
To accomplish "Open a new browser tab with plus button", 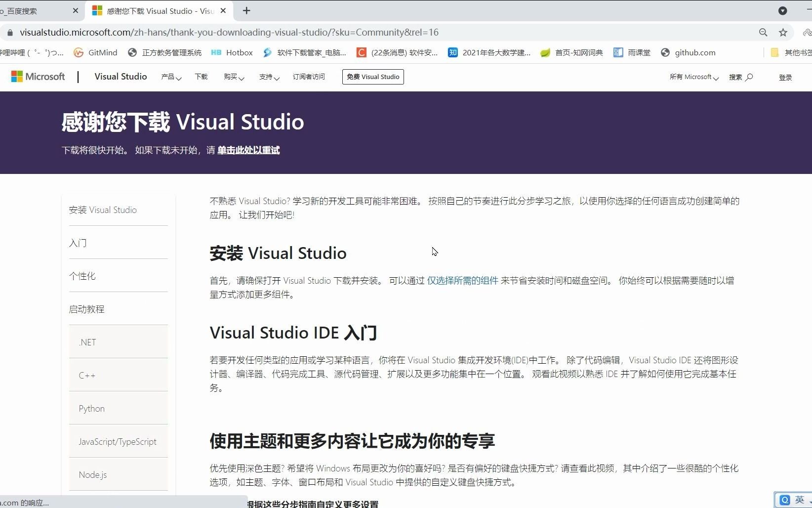I will (x=246, y=10).
